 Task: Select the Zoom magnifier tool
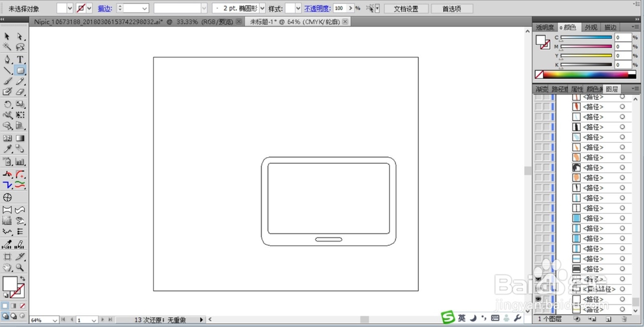coord(20,268)
